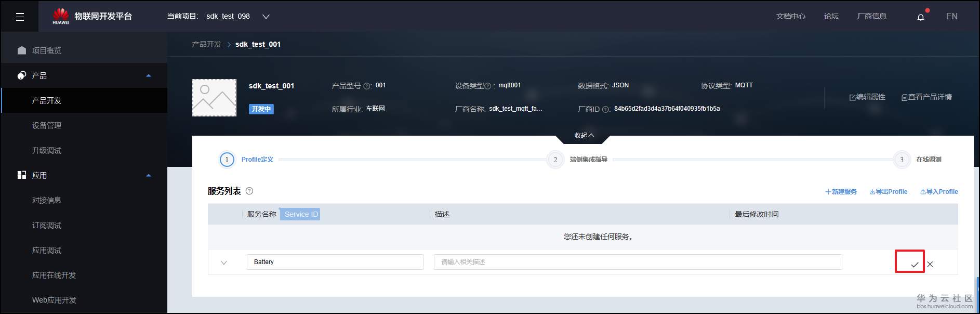The width and height of the screenshot is (980, 314).
Task: Click the Huawei logo
Action: point(60,16)
